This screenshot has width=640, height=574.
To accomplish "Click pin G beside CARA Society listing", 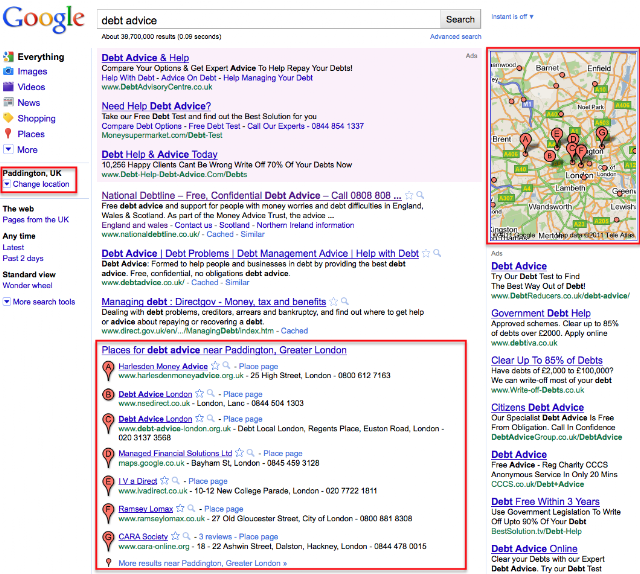I will 108,541.
